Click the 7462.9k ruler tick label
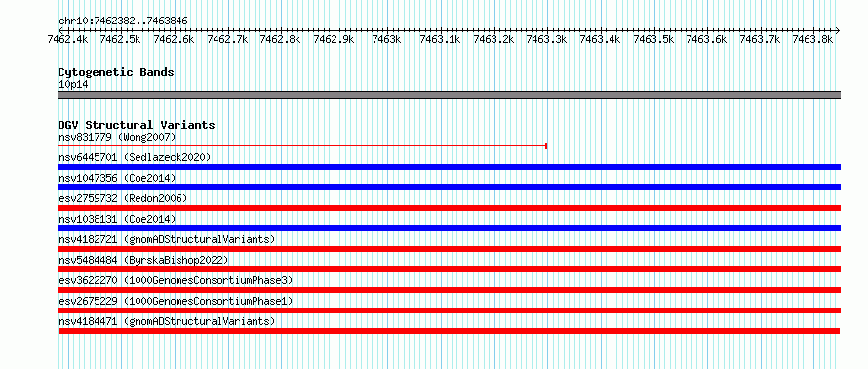The width and height of the screenshot is (868, 369). tap(334, 39)
